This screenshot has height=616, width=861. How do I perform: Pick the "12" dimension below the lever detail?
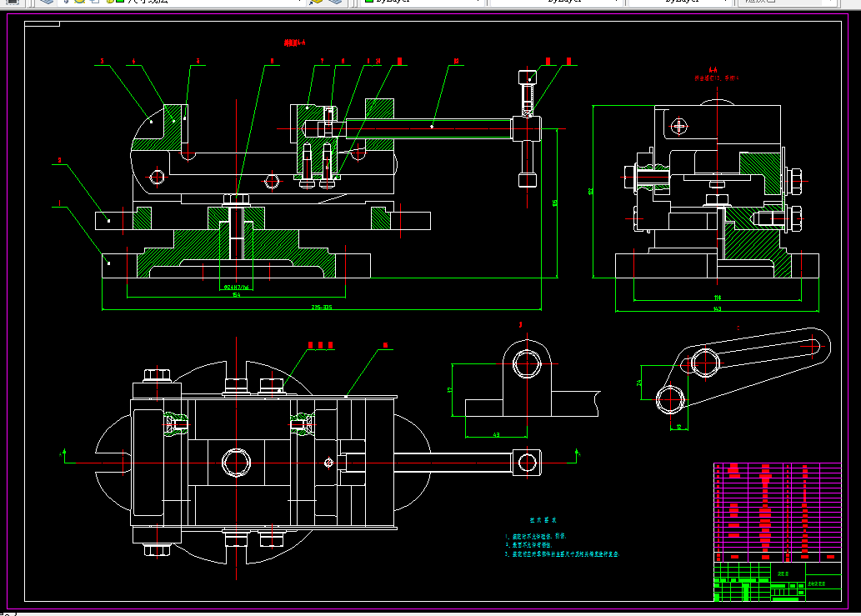679,427
